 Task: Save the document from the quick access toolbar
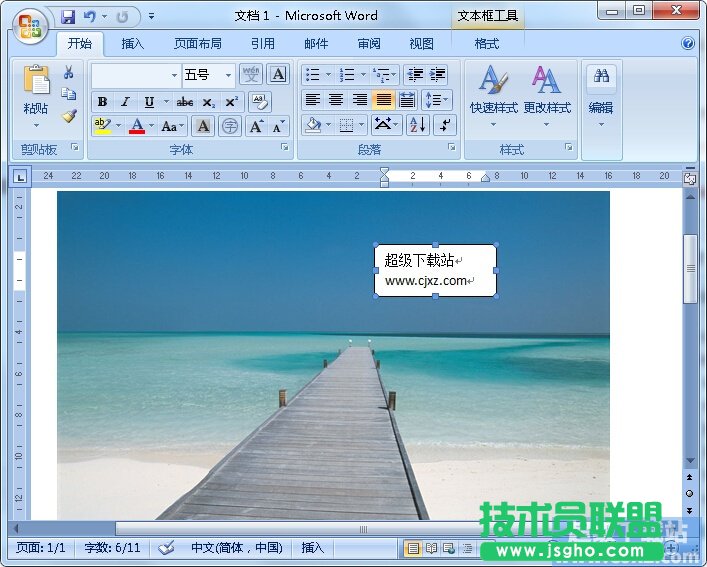[68, 17]
